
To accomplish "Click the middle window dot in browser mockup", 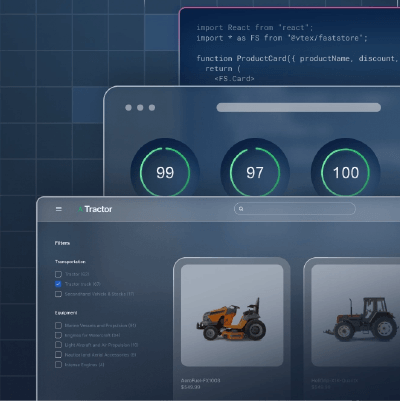I will (140, 107).
